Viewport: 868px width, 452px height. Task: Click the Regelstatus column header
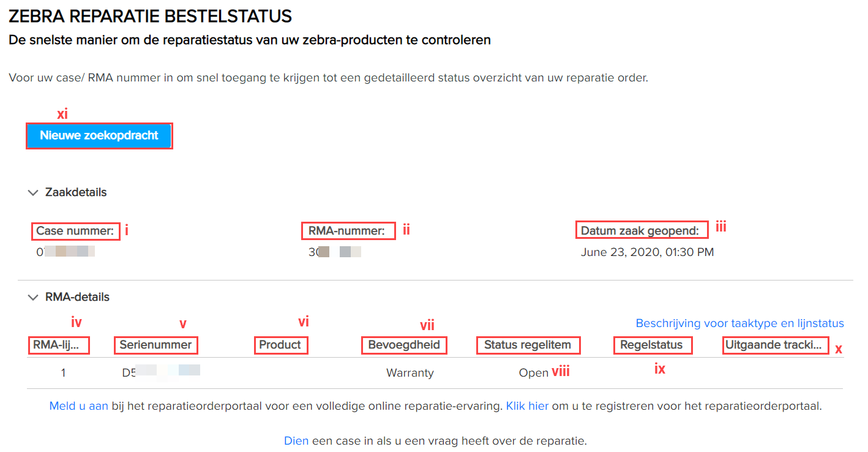tap(653, 345)
